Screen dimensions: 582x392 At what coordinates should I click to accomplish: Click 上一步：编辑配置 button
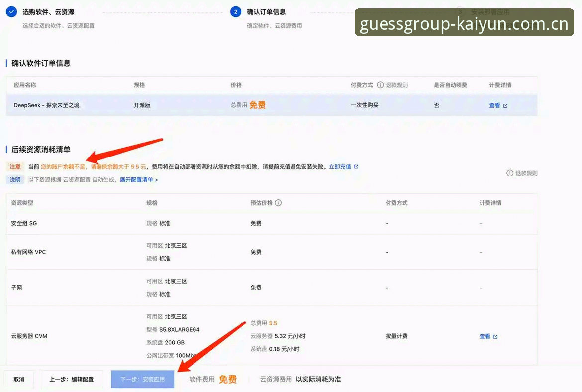[x=72, y=379]
